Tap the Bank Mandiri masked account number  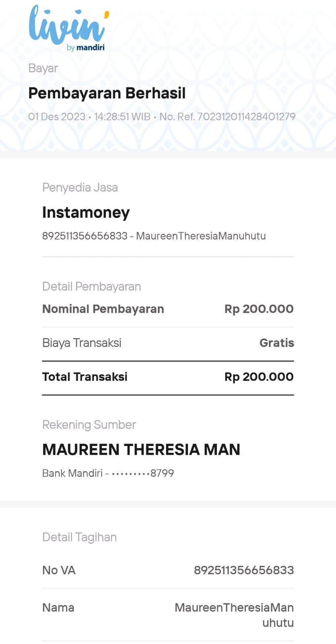(x=108, y=473)
